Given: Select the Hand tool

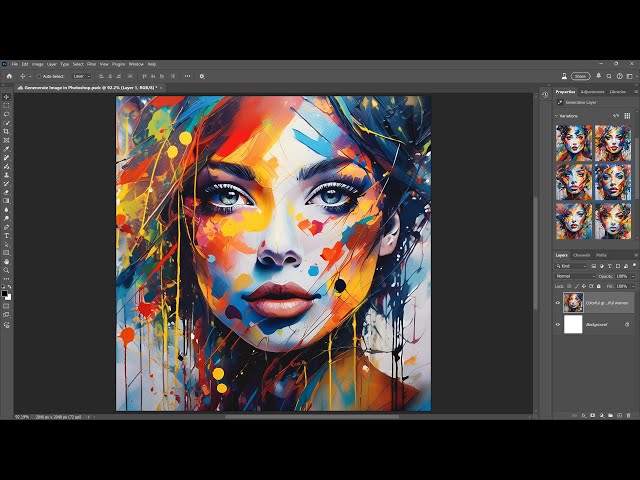Looking at the screenshot, I should [x=7, y=262].
